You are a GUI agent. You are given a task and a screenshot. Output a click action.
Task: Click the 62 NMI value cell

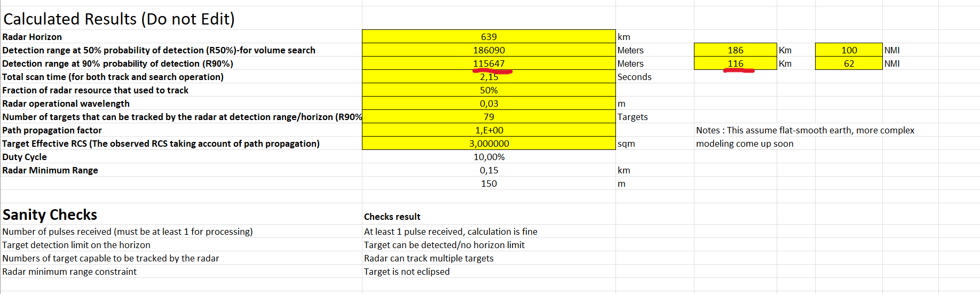[x=849, y=63]
